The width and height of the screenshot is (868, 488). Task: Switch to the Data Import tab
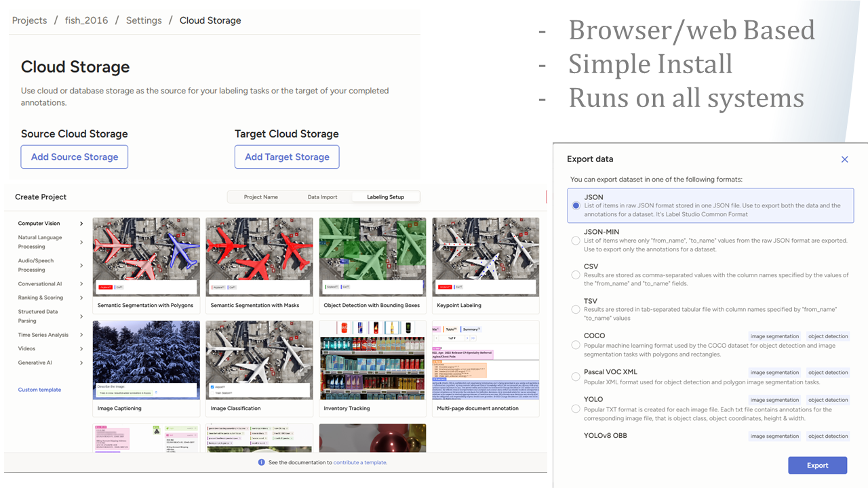click(x=322, y=197)
